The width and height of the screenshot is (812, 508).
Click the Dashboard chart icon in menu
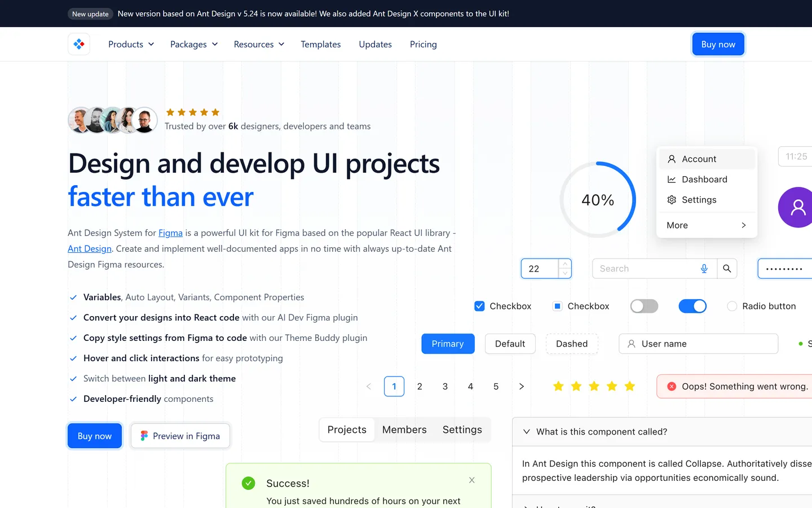tap(672, 179)
